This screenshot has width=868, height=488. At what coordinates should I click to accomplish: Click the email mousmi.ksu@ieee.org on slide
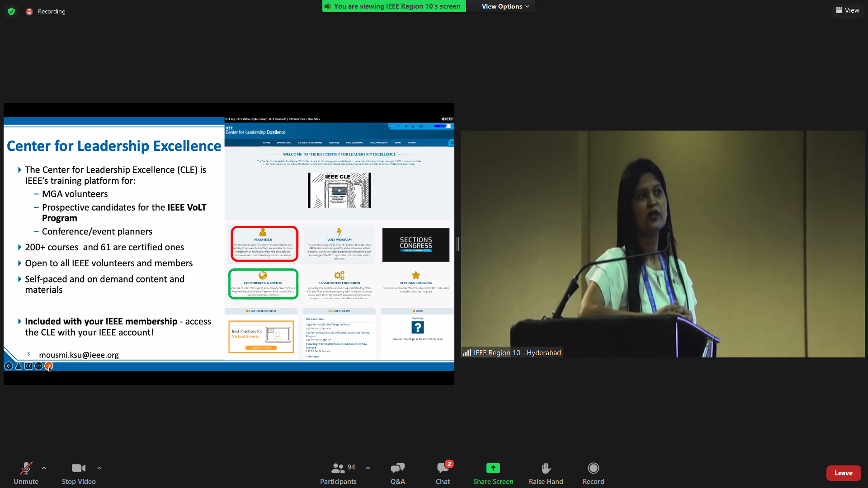pyautogui.click(x=79, y=355)
